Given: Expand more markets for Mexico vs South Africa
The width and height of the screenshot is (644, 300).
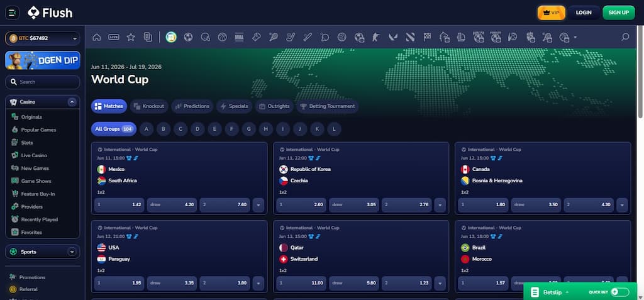Looking at the screenshot, I should pyautogui.click(x=258, y=204).
